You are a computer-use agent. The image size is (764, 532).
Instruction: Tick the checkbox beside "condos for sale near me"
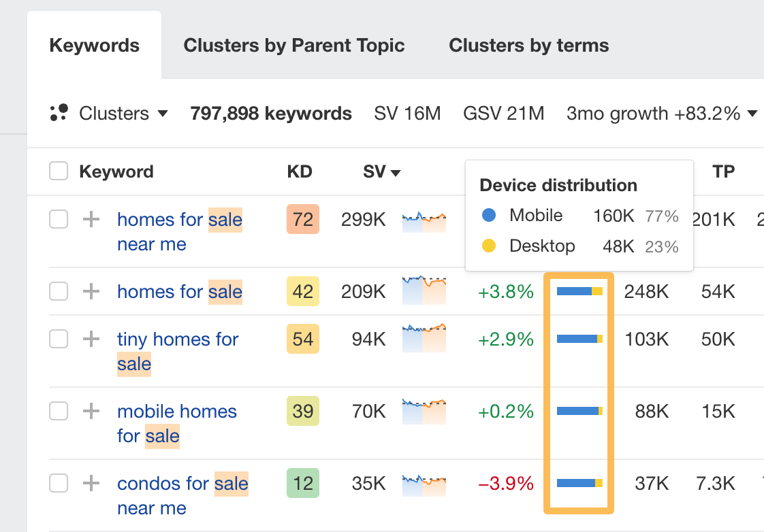tap(59, 483)
